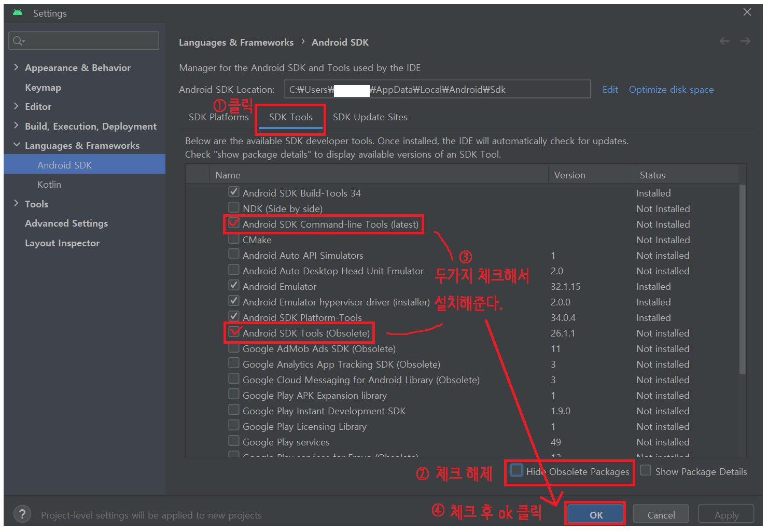Check Google Play Licensing Library
This screenshot has height=532, width=768.
[x=234, y=425]
